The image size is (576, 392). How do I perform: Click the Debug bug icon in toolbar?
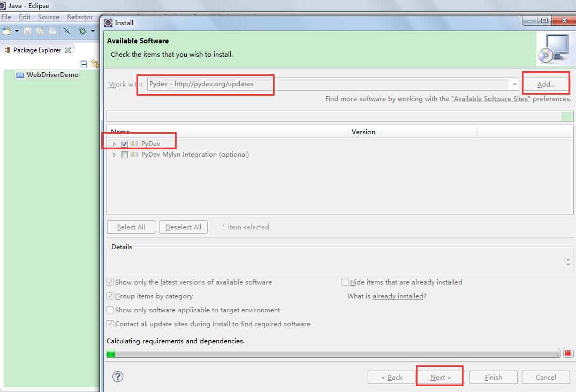(x=82, y=31)
